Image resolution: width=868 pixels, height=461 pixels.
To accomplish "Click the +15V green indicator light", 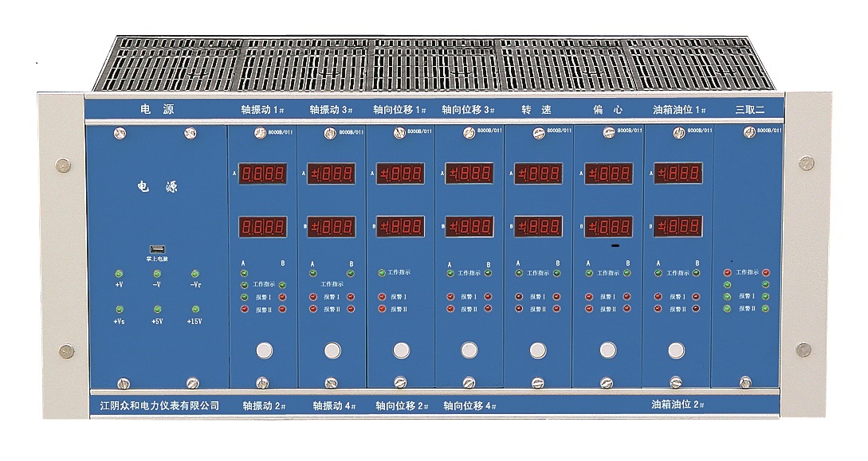I will (x=194, y=309).
